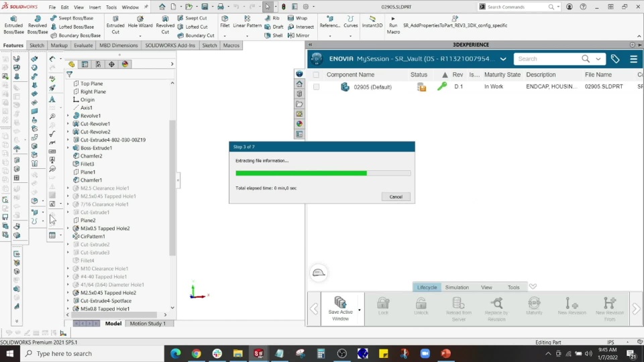This screenshot has width=644, height=362.
Task: Click the Rib feature tool
Action: (x=272, y=18)
